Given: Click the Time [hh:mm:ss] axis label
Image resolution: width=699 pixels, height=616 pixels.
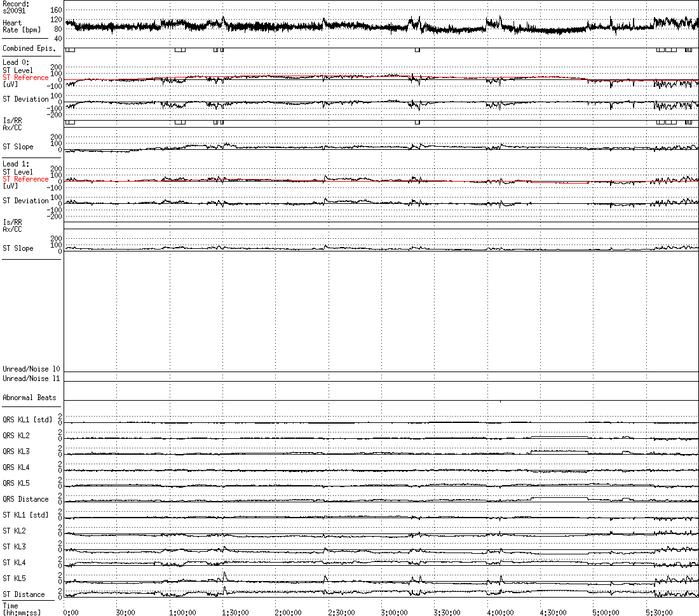Looking at the screenshot, I should point(22,609).
